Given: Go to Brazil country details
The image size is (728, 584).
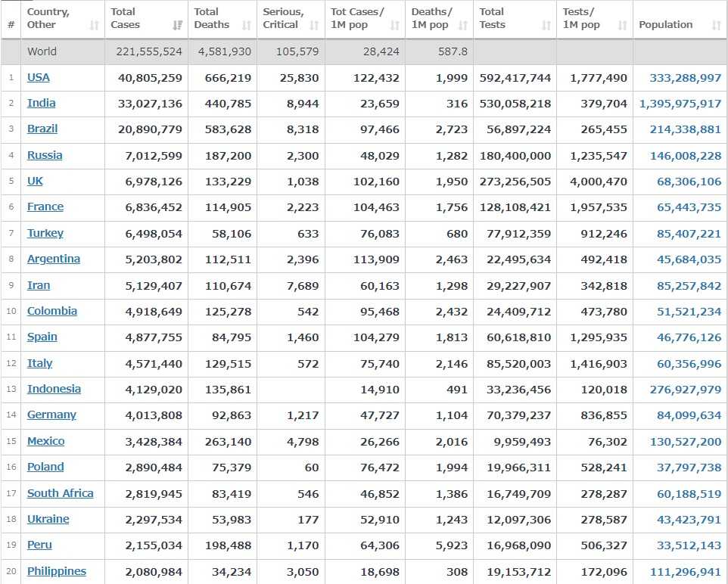Looking at the screenshot, I should tap(42, 129).
